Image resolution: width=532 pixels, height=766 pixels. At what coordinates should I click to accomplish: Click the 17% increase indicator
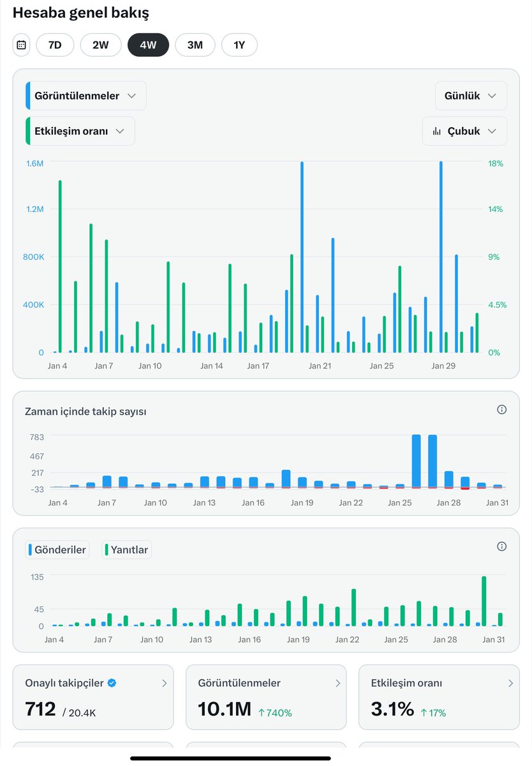click(433, 712)
